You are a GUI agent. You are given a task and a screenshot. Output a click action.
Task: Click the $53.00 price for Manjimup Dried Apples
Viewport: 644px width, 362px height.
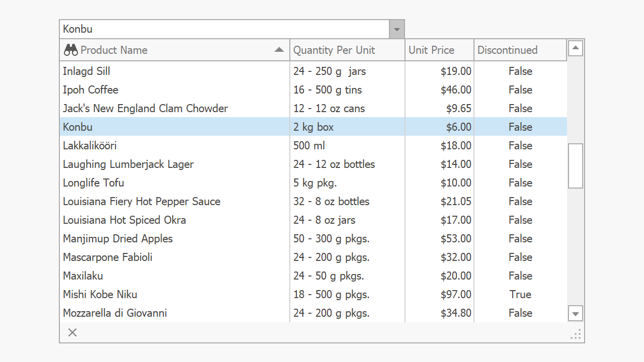[x=455, y=239]
